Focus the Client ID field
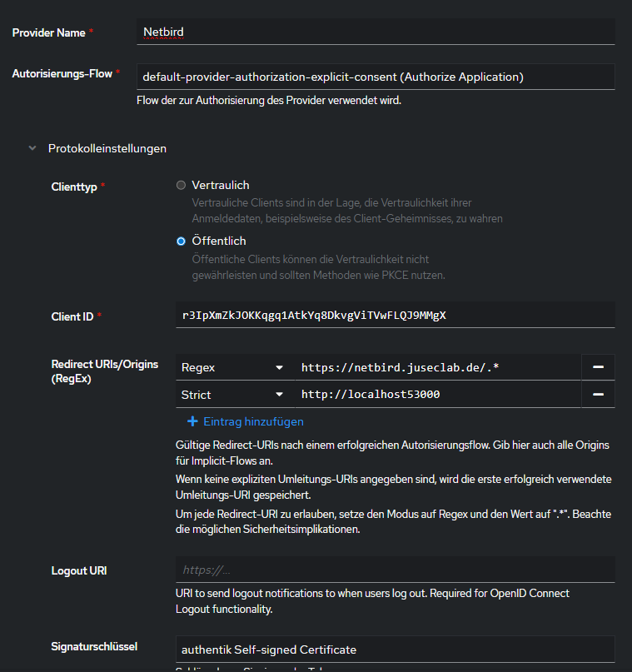Viewport: 632px width, 672px height. pyautogui.click(x=396, y=316)
